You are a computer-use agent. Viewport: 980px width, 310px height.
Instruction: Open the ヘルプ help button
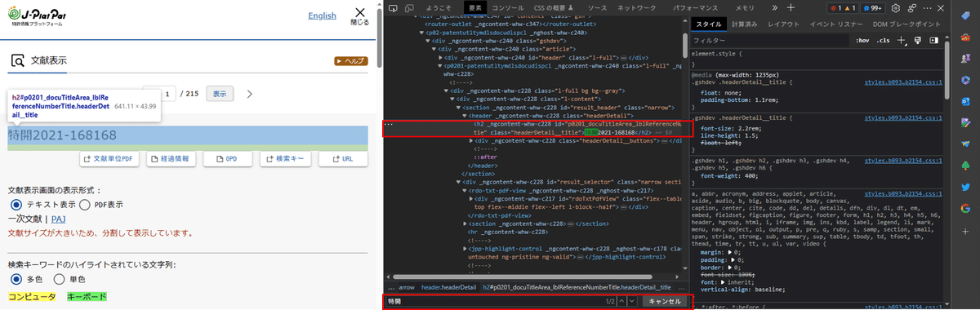tap(351, 61)
